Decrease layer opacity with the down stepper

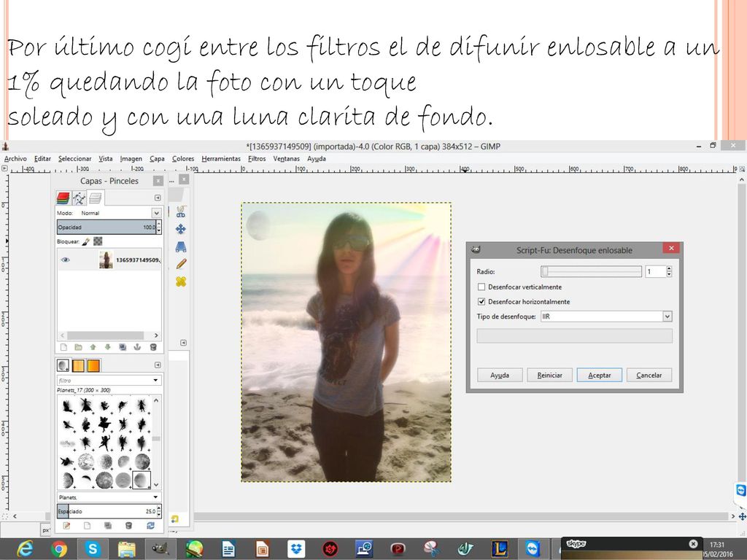[158, 230]
